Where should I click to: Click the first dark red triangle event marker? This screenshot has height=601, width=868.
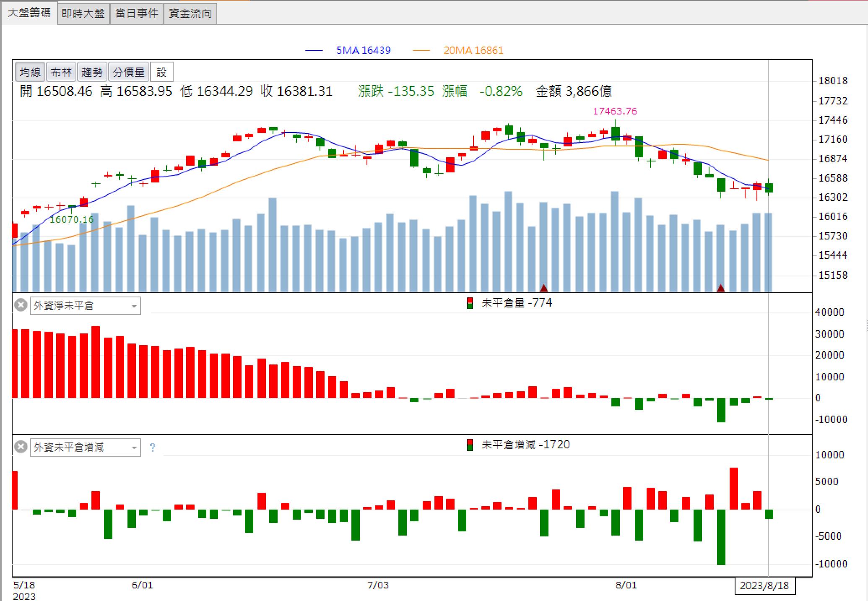click(543, 288)
